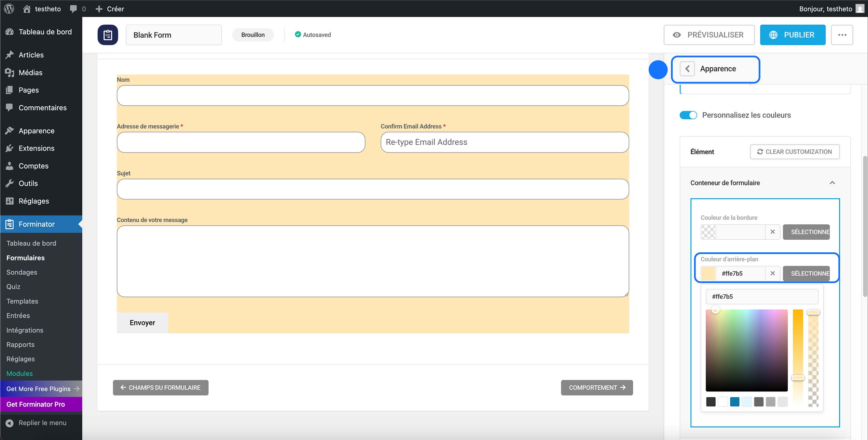Open Apparence via the paintbrush icon
This screenshot has height=440, width=868.
click(x=9, y=131)
